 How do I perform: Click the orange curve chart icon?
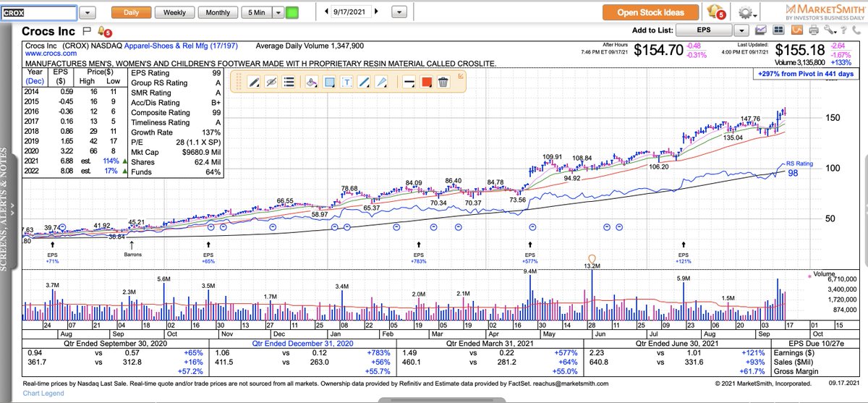click(797, 30)
